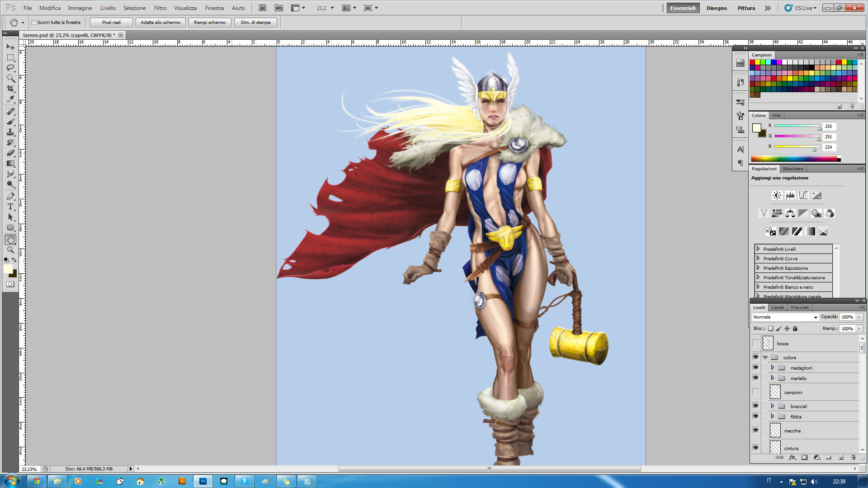Select the Zoom tool in toolbox
The image size is (868, 488).
10,250
